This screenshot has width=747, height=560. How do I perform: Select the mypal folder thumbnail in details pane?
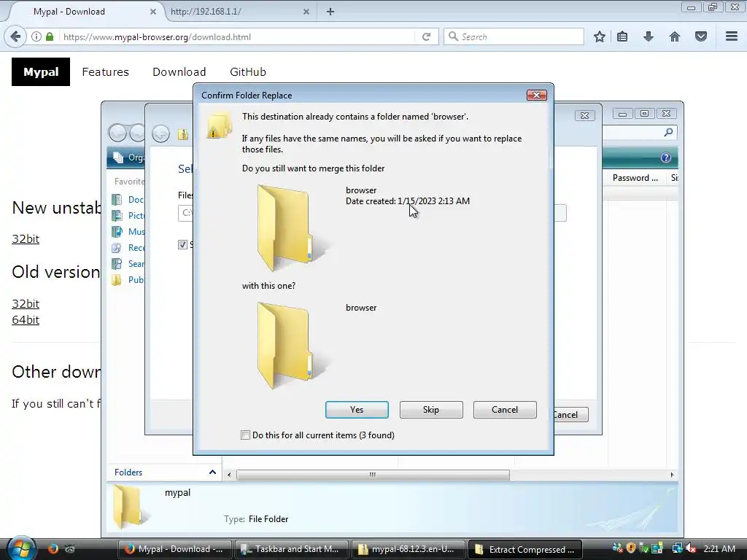[131, 507]
